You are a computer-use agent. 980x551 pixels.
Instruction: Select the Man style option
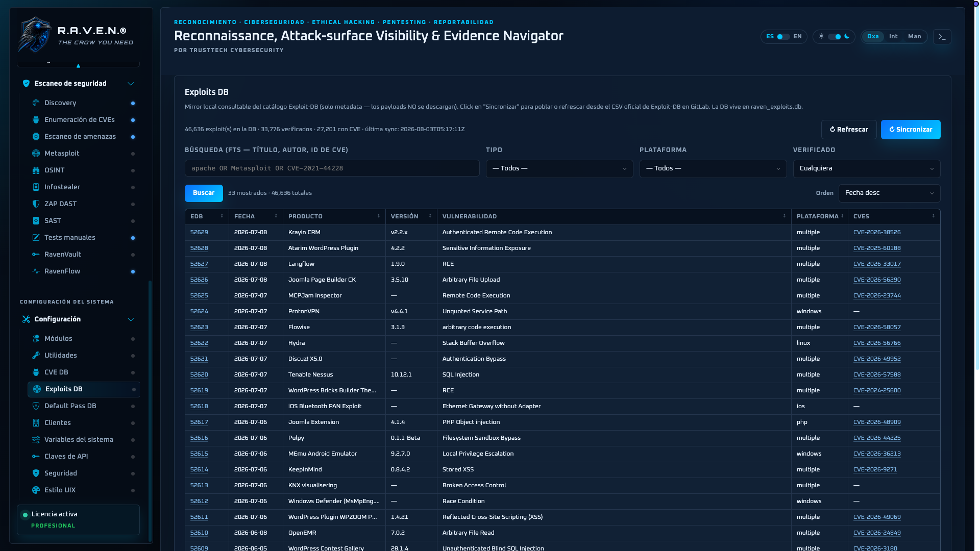pyautogui.click(x=915, y=37)
